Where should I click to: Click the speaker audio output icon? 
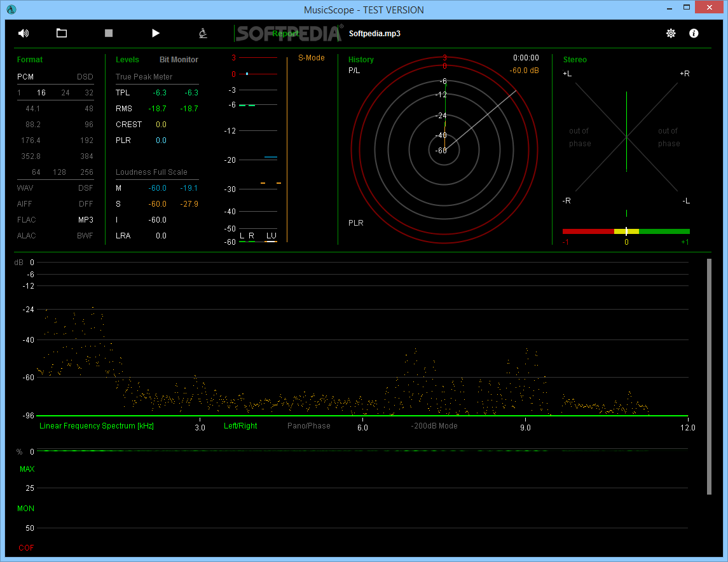(x=24, y=33)
